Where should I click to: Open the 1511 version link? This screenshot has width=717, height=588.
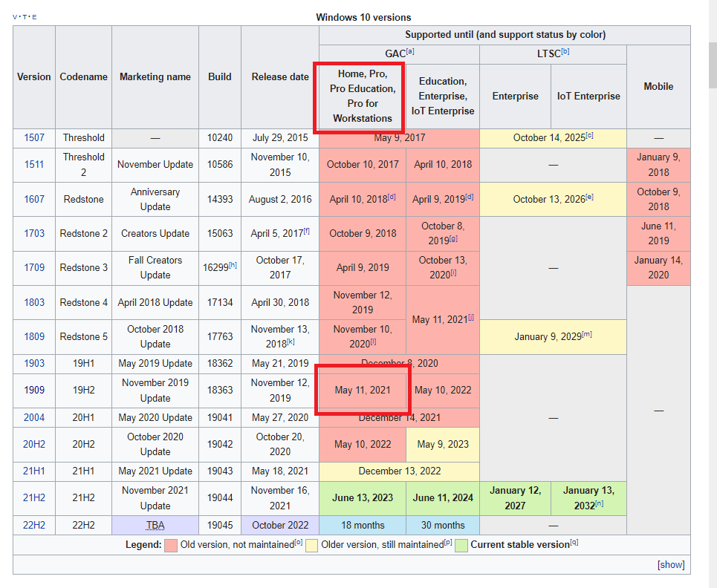point(34,165)
